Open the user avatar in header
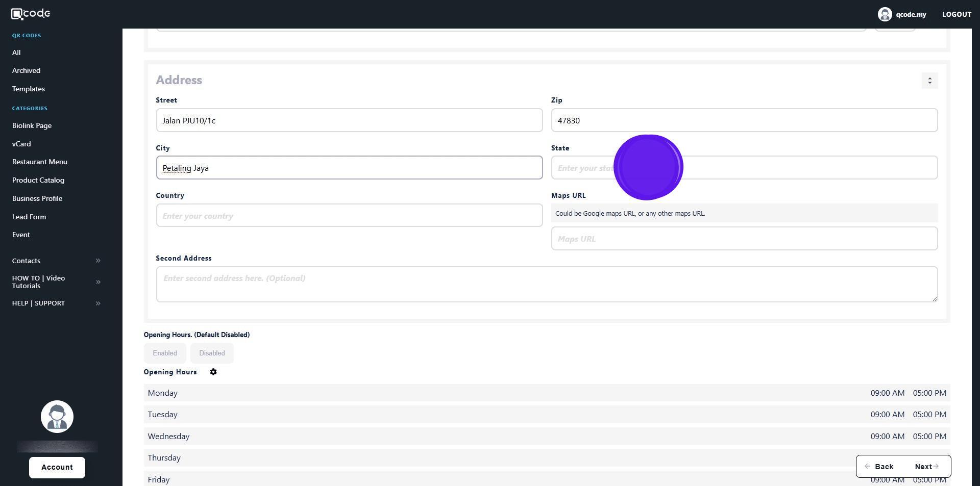Image resolution: width=980 pixels, height=486 pixels. tap(885, 14)
